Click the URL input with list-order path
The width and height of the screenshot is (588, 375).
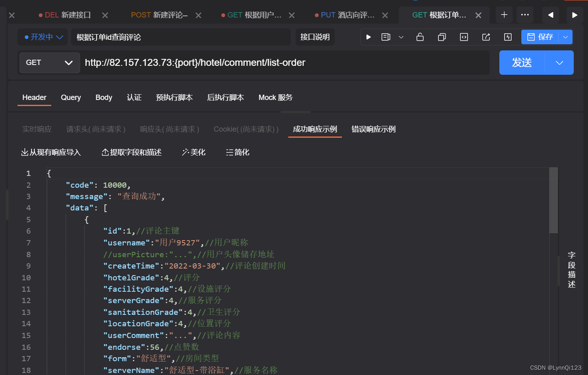click(285, 63)
